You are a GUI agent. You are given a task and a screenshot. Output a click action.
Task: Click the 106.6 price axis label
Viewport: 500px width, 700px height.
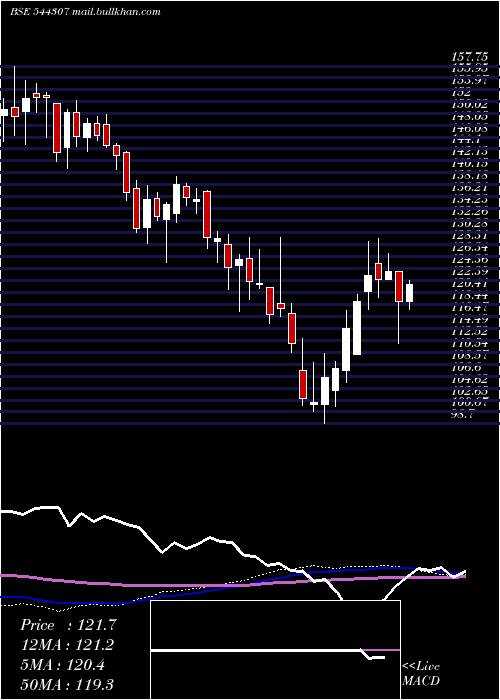(467, 368)
